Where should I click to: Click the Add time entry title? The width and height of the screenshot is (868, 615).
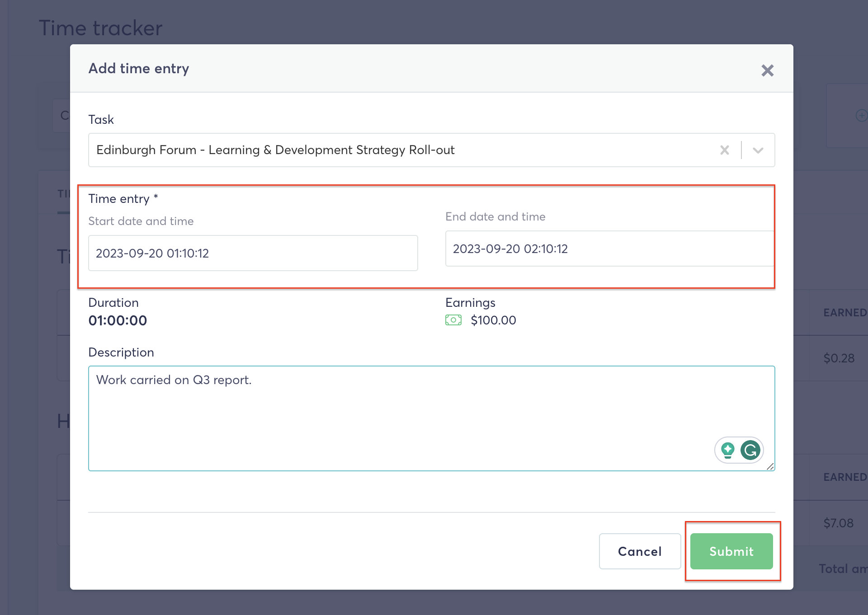point(139,69)
